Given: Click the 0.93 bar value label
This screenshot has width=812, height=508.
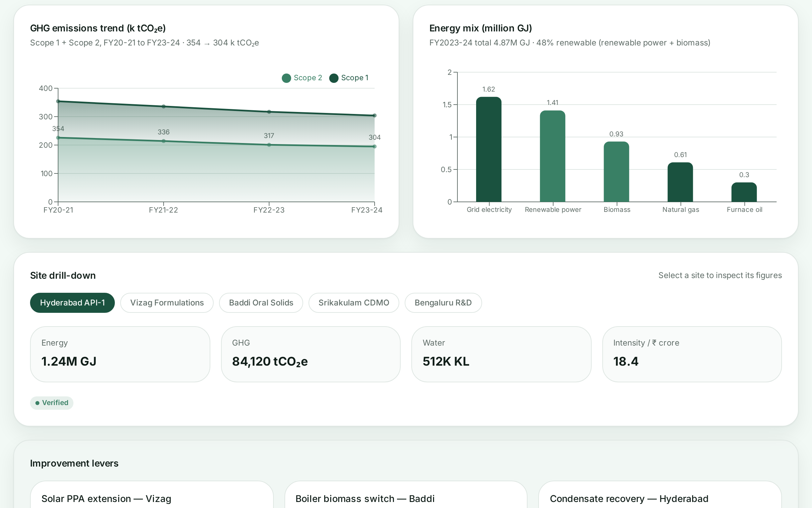Looking at the screenshot, I should [x=616, y=134].
